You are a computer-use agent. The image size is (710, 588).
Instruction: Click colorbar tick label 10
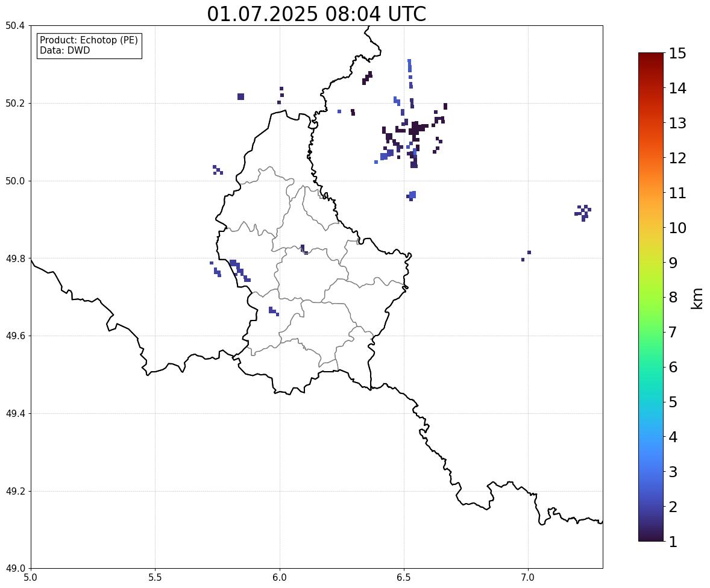677,228
